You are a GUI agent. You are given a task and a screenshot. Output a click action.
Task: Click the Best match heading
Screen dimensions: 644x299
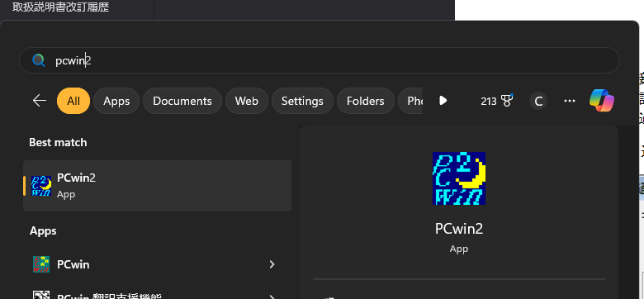pyautogui.click(x=58, y=143)
